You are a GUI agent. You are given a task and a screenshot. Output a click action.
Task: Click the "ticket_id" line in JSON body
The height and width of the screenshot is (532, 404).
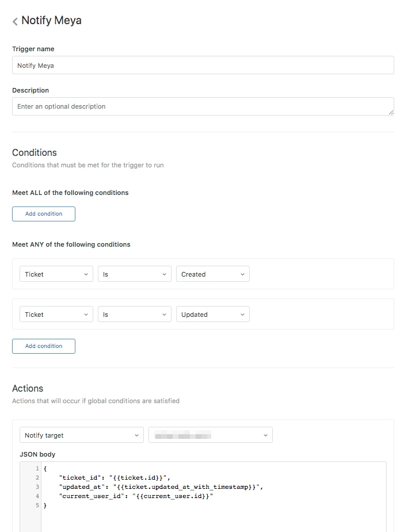[x=115, y=478]
